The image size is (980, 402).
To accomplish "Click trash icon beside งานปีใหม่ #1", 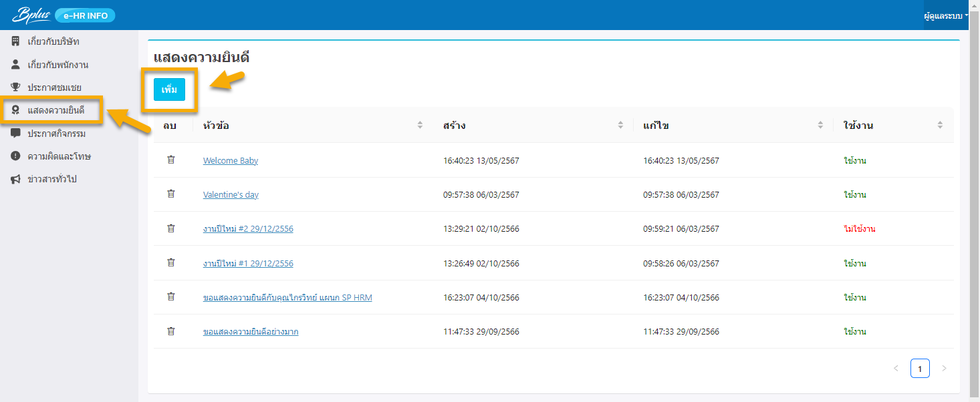I will click(x=170, y=263).
